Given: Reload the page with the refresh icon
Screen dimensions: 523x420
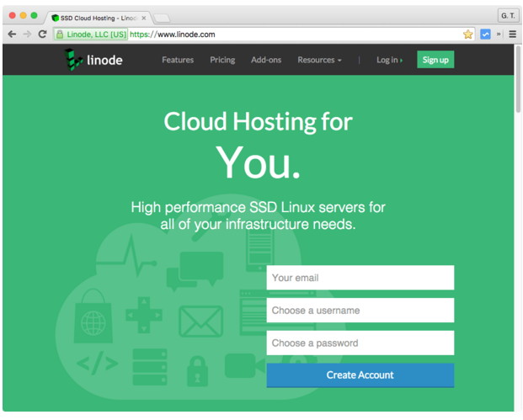Looking at the screenshot, I should 42,35.
